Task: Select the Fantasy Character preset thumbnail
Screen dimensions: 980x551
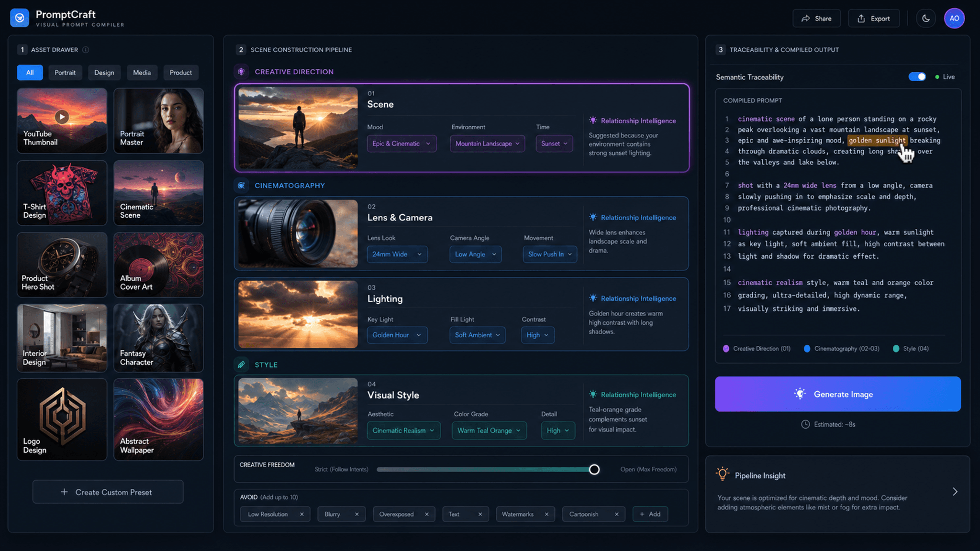Action: [159, 338]
